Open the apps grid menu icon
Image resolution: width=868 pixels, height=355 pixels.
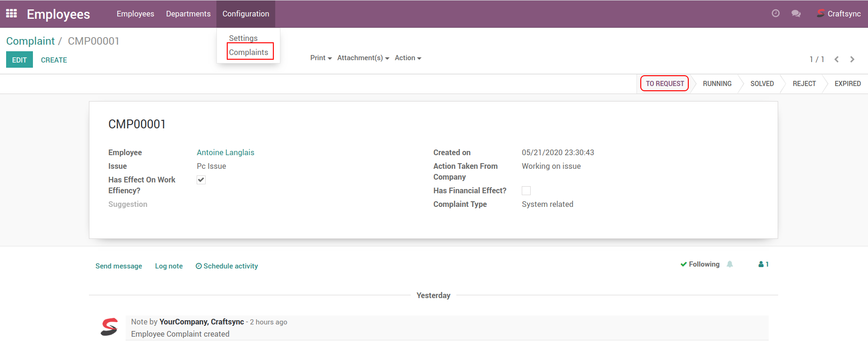[x=11, y=14]
